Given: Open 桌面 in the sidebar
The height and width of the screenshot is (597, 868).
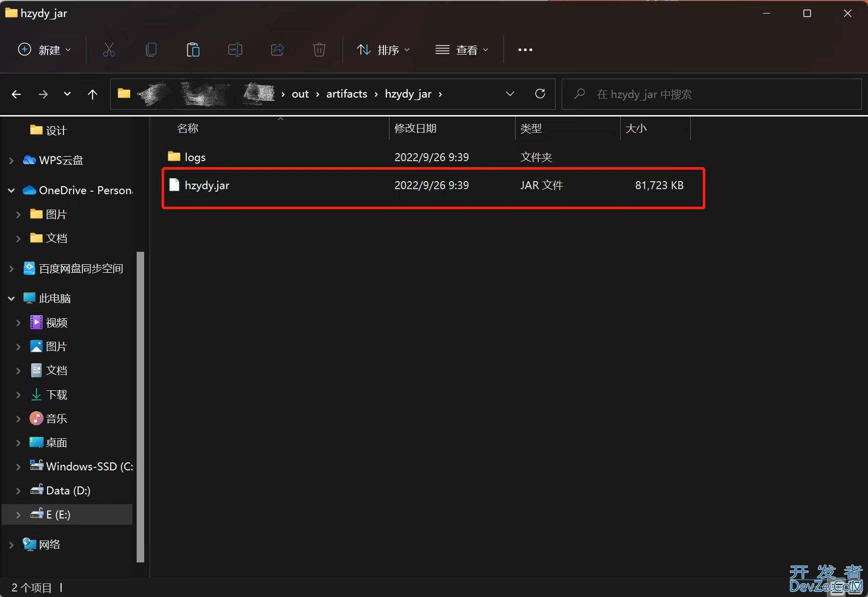Looking at the screenshot, I should [48, 443].
